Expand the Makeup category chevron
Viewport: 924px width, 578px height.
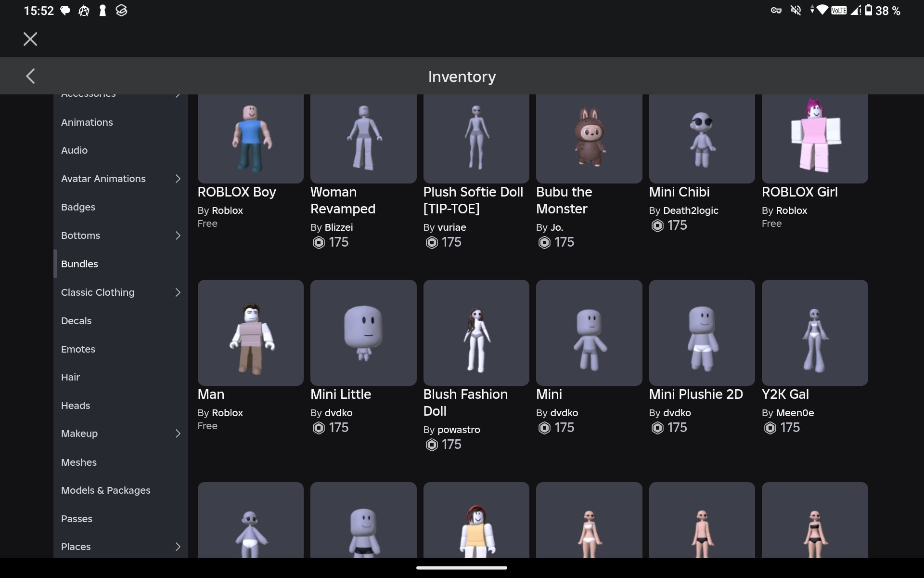pos(178,433)
